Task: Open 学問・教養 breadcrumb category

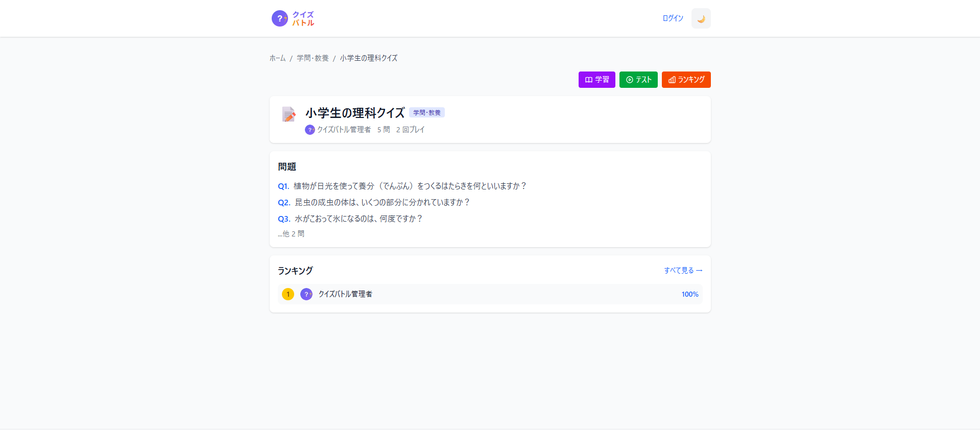Action: click(x=313, y=58)
